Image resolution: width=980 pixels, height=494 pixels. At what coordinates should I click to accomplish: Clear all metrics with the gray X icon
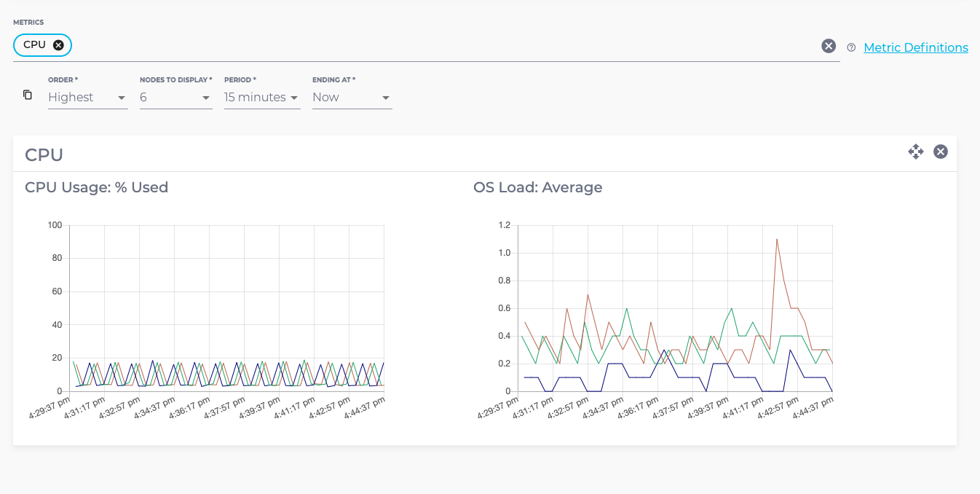(x=829, y=46)
